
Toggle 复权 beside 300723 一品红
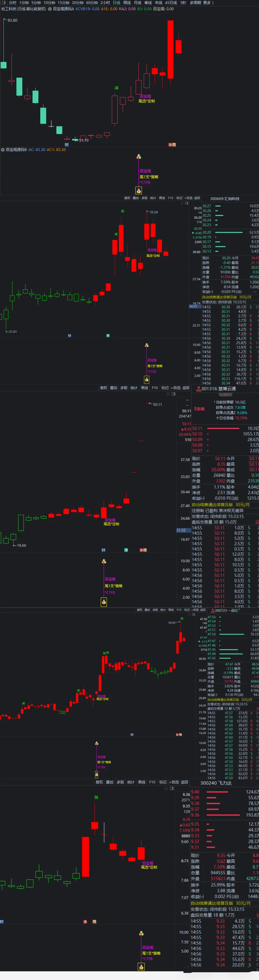140,610
